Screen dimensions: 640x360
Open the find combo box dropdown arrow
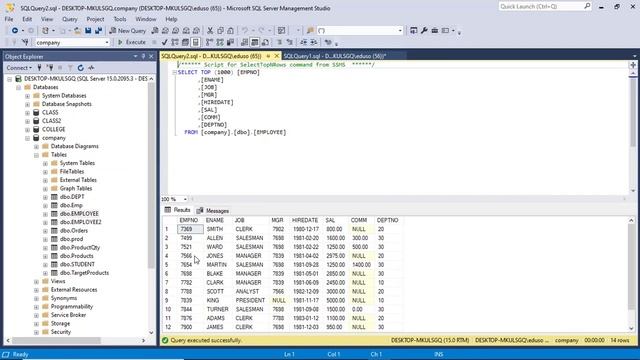pos(400,31)
